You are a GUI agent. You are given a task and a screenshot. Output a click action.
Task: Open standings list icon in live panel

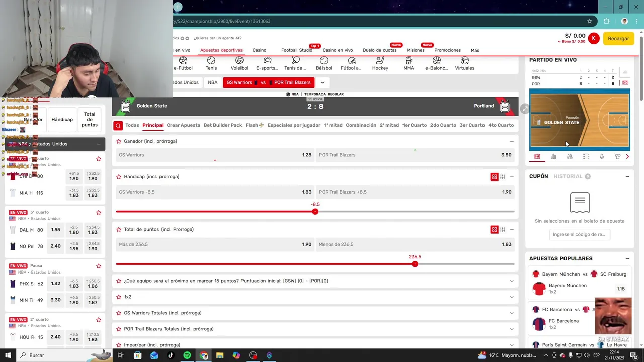586,157
